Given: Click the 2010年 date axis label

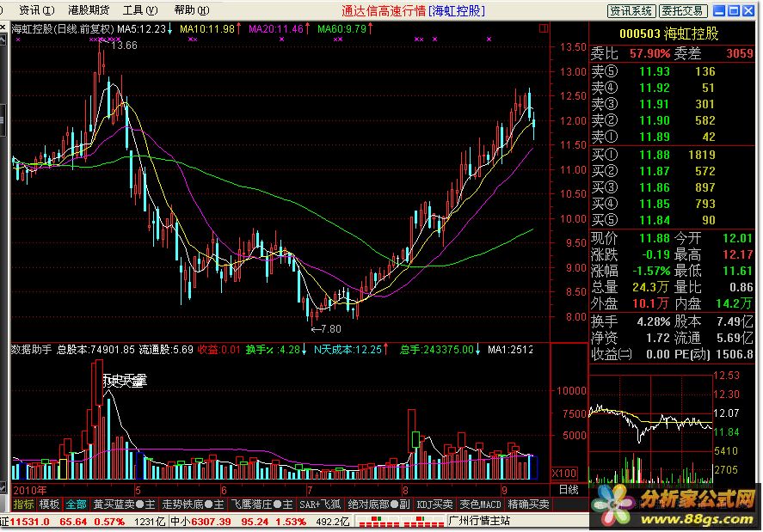Looking at the screenshot, I should tap(29, 490).
